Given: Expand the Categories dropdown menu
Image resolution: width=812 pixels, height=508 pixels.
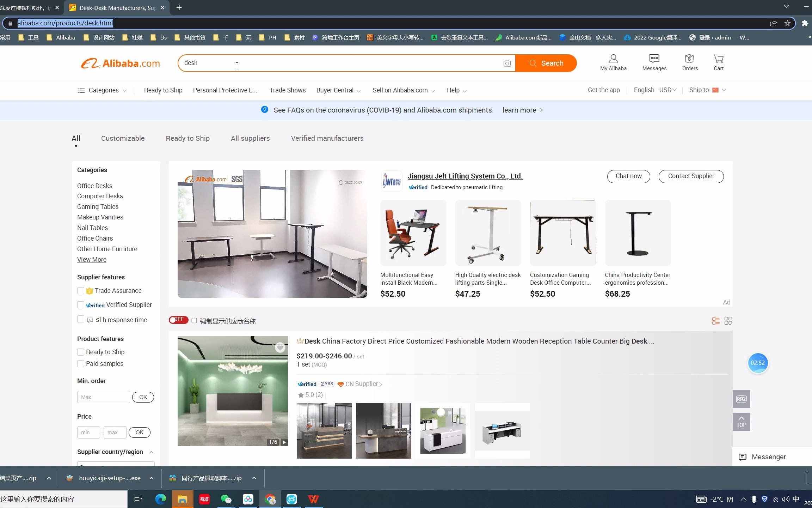Looking at the screenshot, I should click(102, 91).
